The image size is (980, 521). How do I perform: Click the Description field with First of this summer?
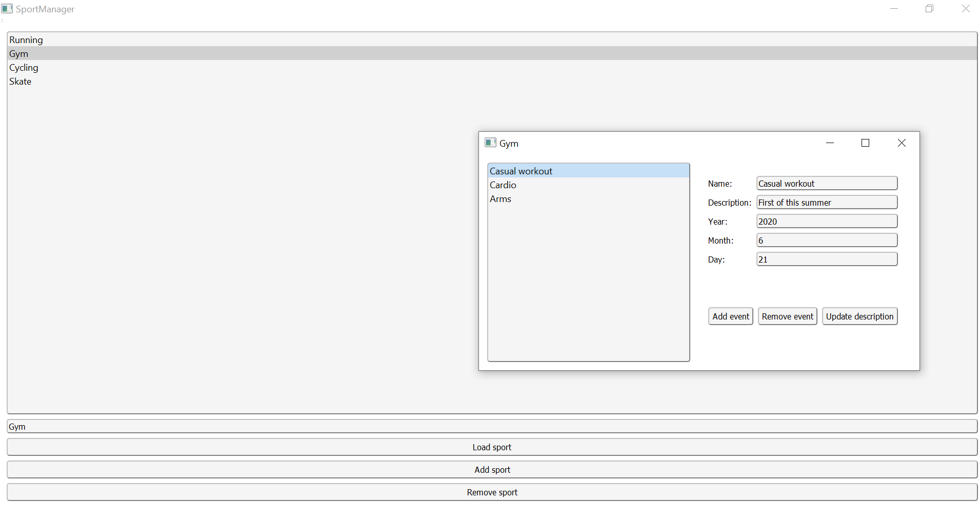click(826, 202)
